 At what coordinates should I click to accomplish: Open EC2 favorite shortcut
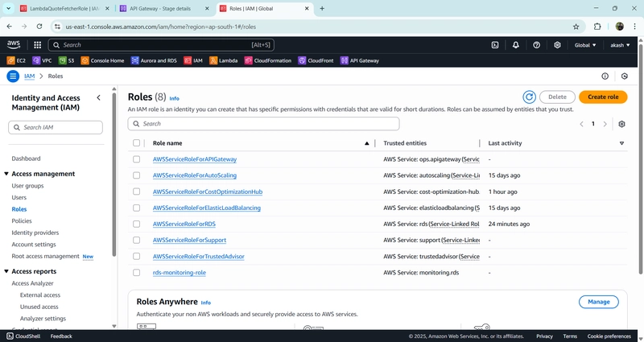click(x=16, y=60)
